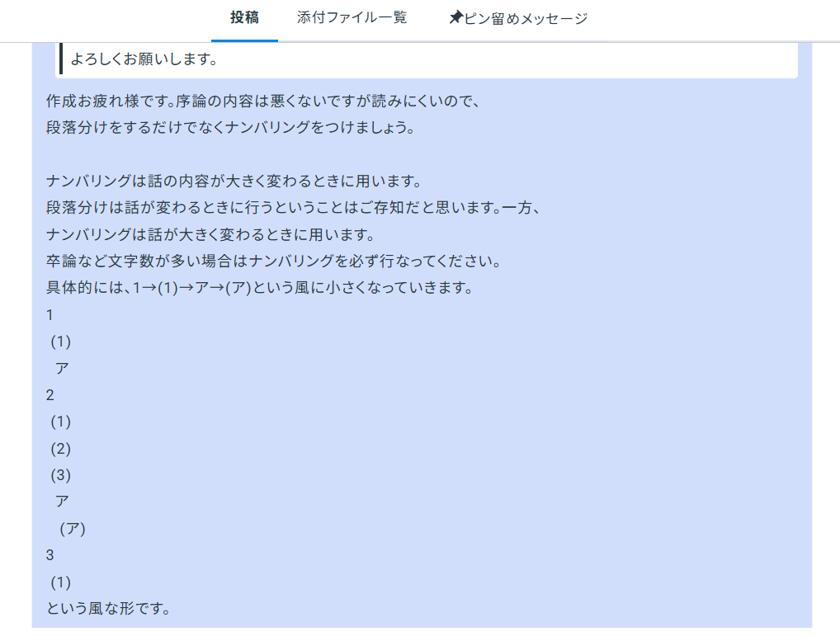Viewport: 840px width, 641px height.
Task: Click the line containing ご存知だと思います
Action: pyautogui.click(x=293, y=207)
